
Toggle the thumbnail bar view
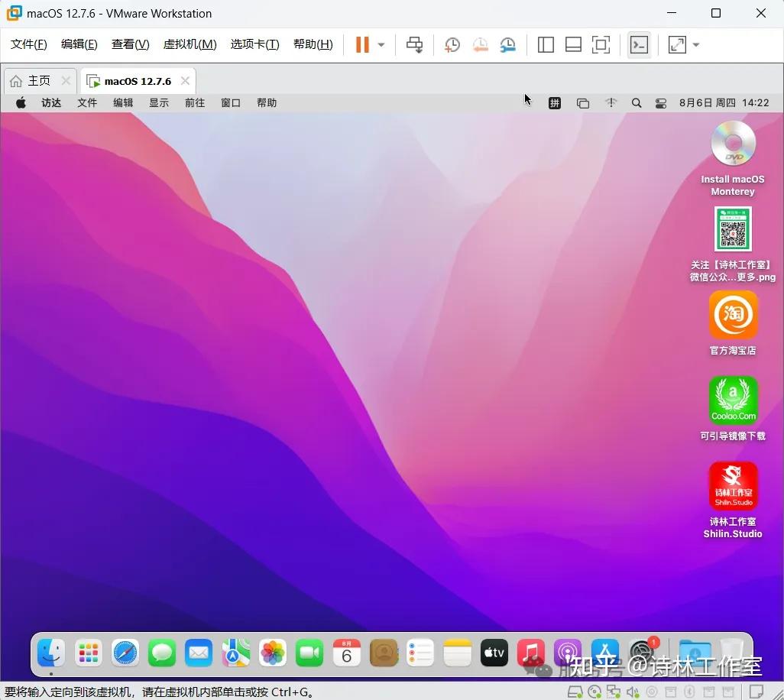(573, 44)
